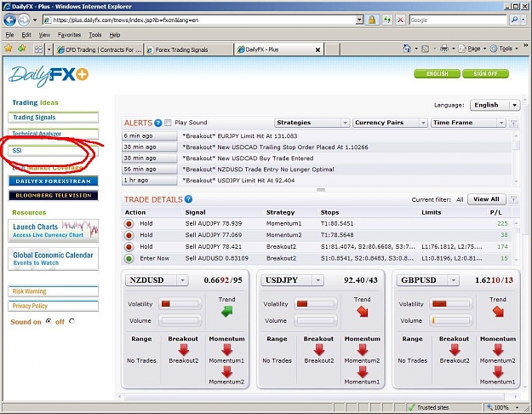Click the green SIGN OFF button
This screenshot has width=532, height=414.
pos(485,74)
